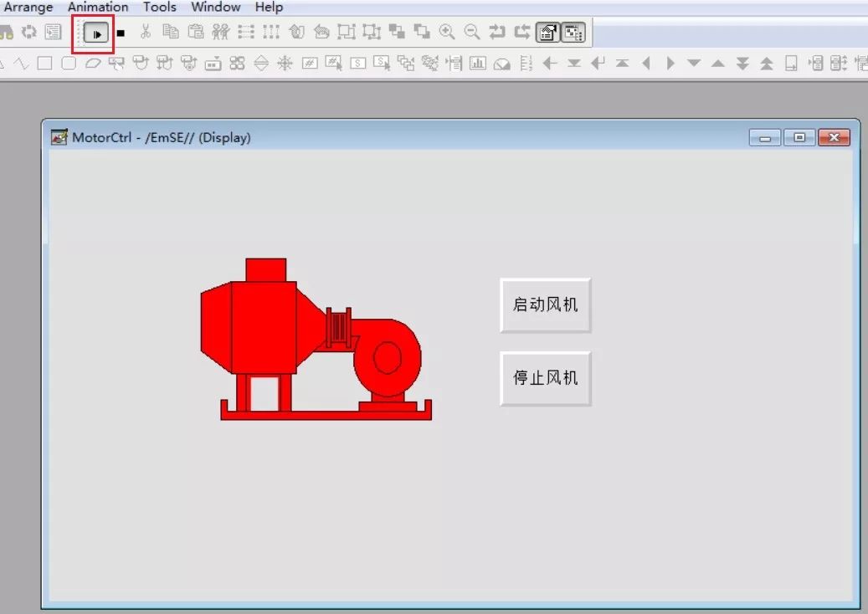This screenshot has width=868, height=614.
Task: Click the Rotate Right icon
Action: [x=321, y=32]
